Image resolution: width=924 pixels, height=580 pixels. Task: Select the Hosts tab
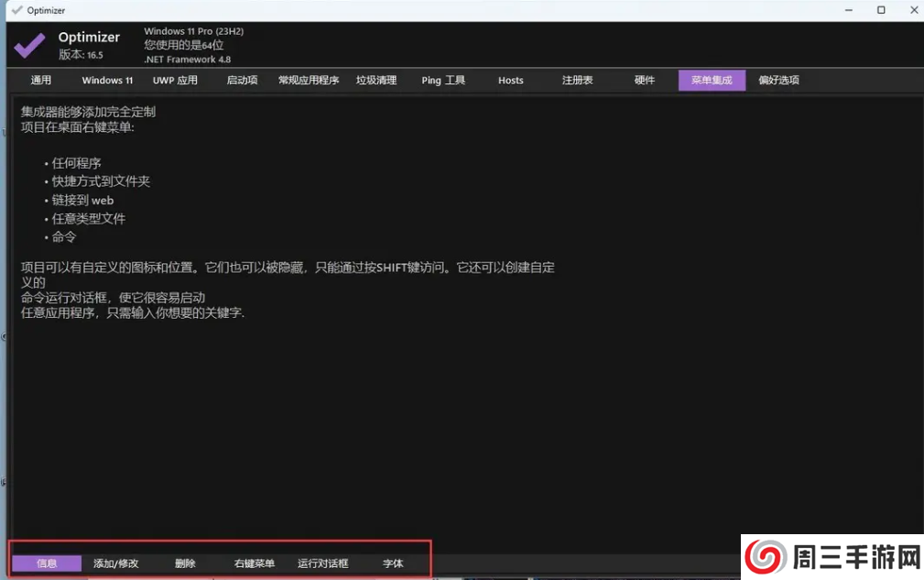pyautogui.click(x=511, y=81)
